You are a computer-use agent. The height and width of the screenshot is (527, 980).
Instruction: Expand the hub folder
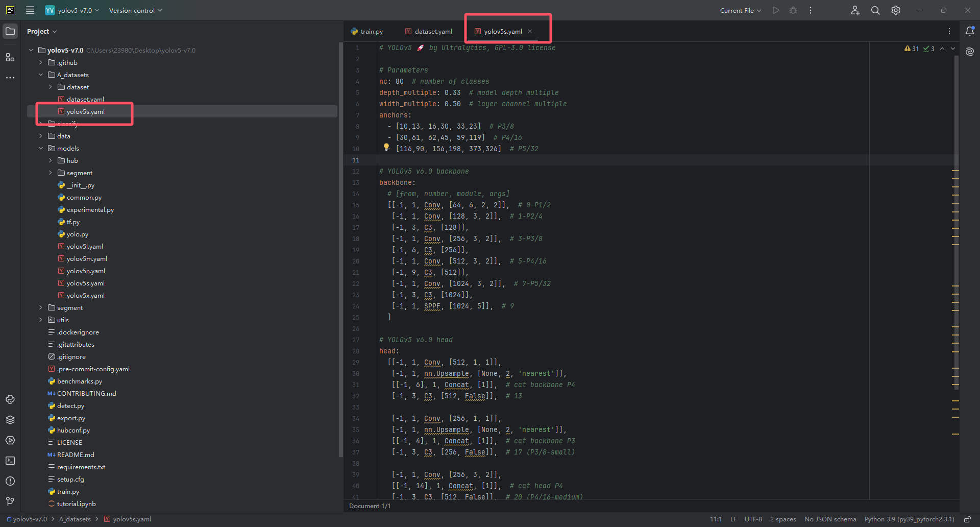(x=51, y=160)
